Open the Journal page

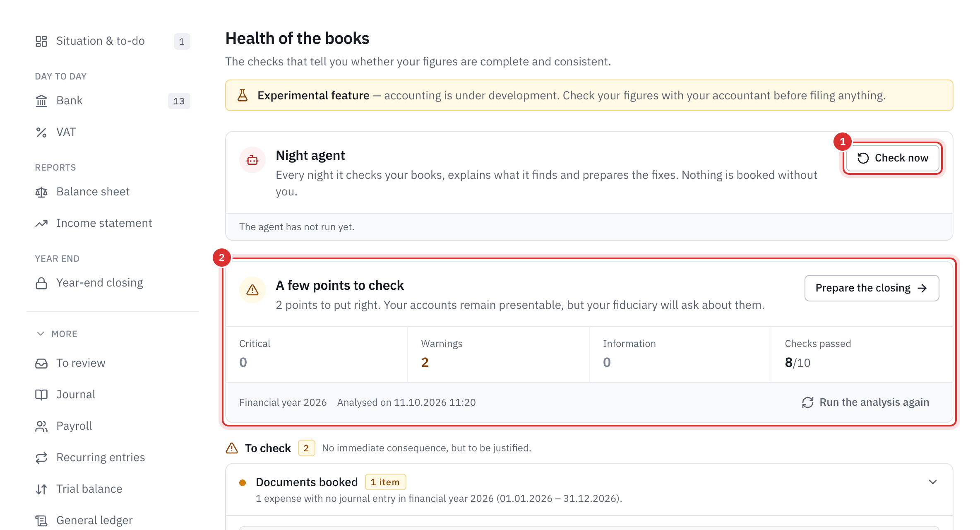(113, 395)
